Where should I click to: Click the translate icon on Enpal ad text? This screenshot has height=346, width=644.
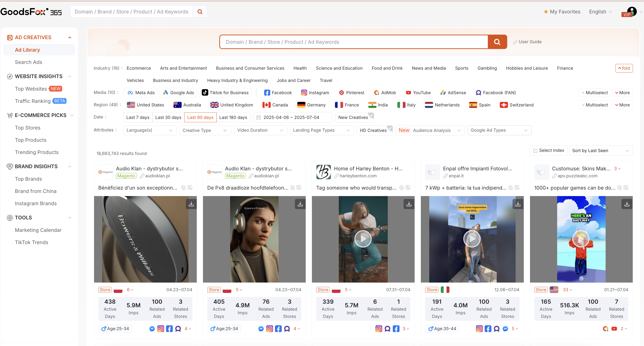coord(517,187)
